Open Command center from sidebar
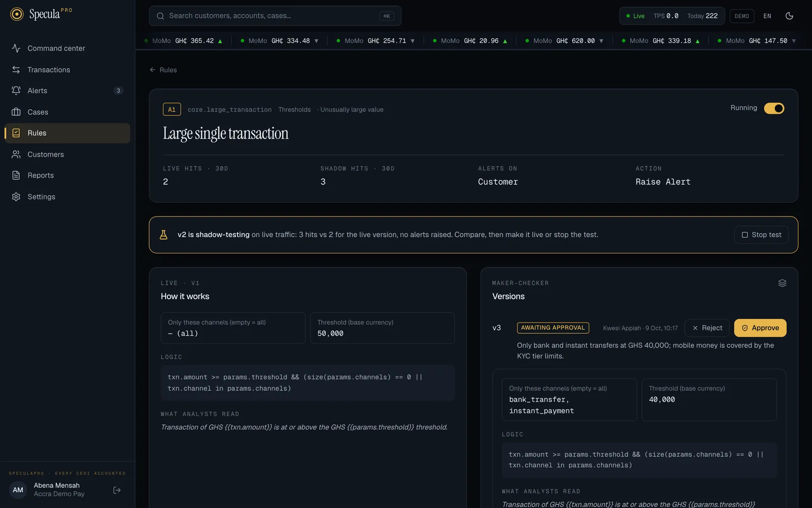 pos(67,48)
